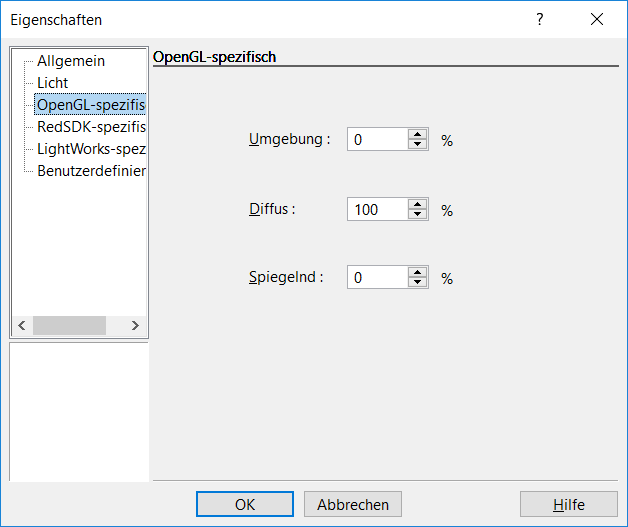Decrease the Umgebung value with down arrow

point(417,144)
